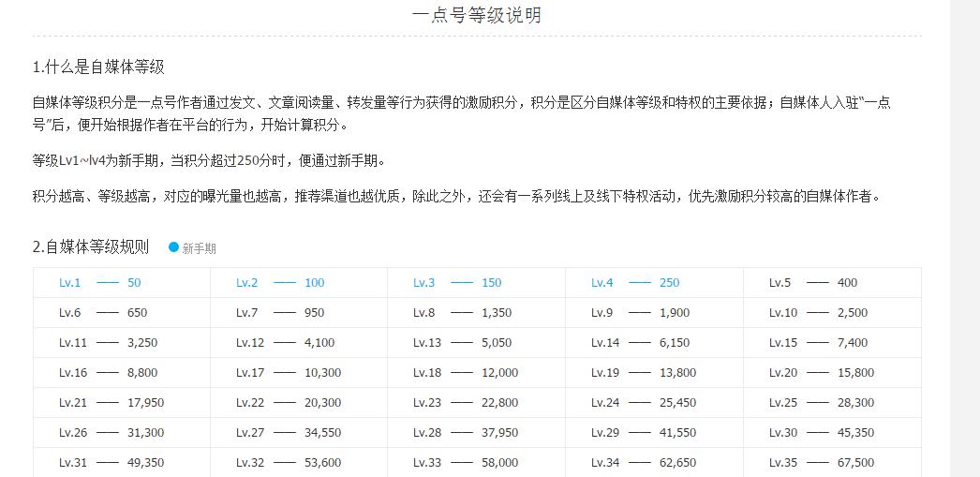980x477 pixels.
Task: Click the 新手期 legend label
Action: (199, 248)
